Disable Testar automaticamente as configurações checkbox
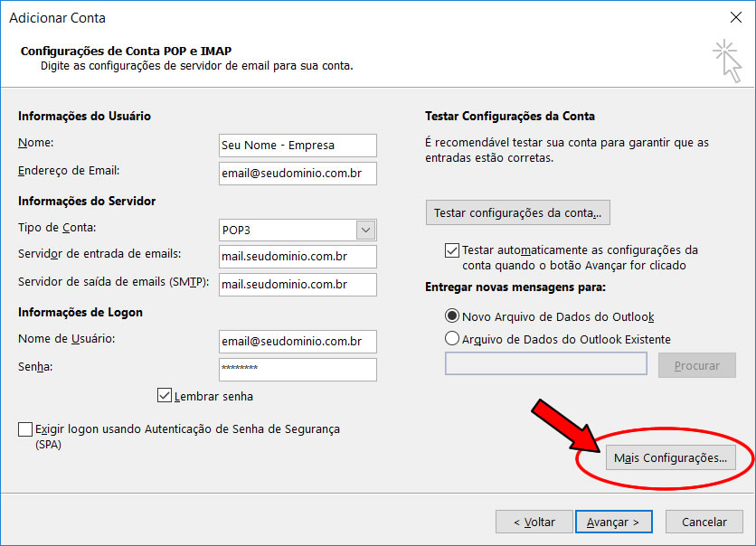Image resolution: width=756 pixels, height=546 pixels. point(452,250)
